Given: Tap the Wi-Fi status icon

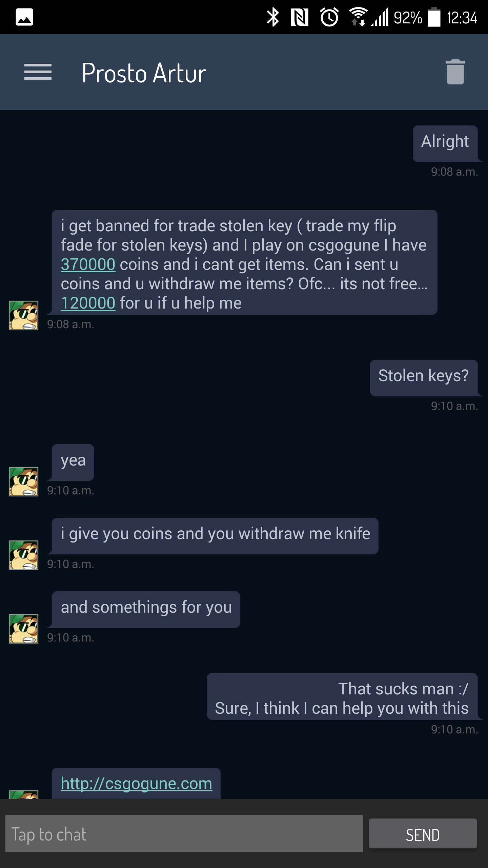Looking at the screenshot, I should [x=358, y=17].
